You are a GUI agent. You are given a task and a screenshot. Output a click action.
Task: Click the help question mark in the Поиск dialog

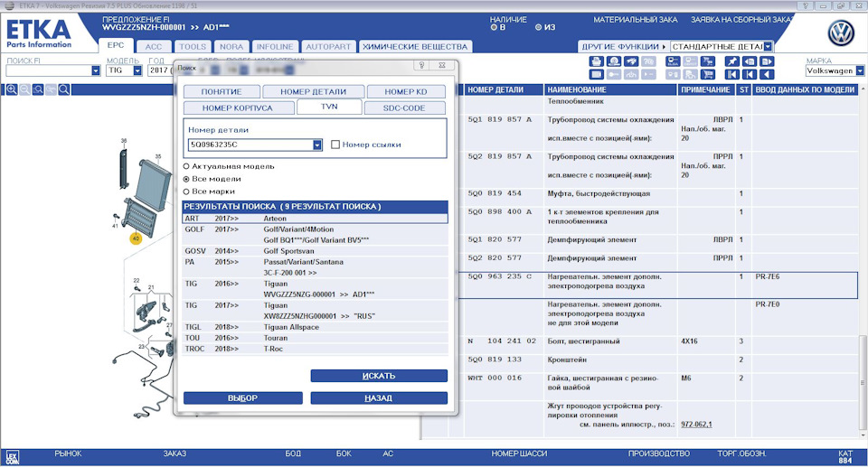click(422, 65)
